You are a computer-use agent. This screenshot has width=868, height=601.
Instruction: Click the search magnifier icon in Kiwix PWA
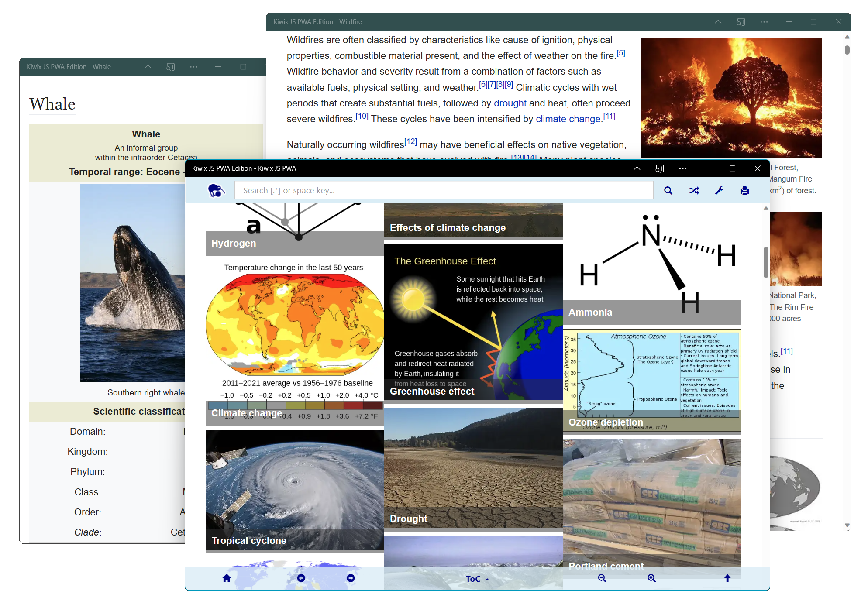[669, 190]
